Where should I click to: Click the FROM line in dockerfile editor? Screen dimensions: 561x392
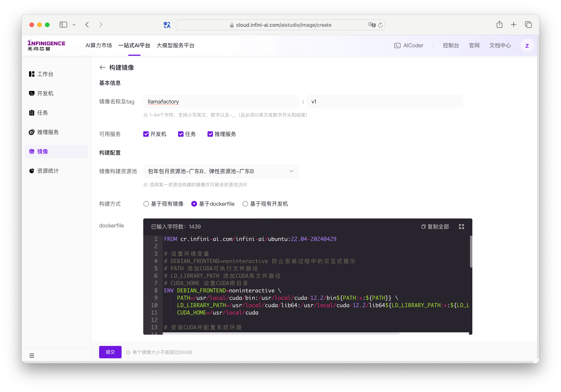[x=250, y=239]
